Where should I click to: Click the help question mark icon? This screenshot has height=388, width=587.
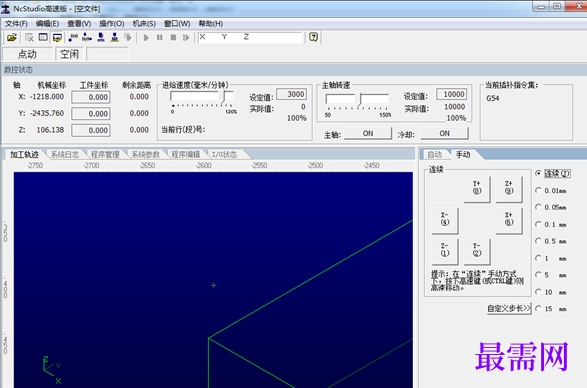click(313, 37)
